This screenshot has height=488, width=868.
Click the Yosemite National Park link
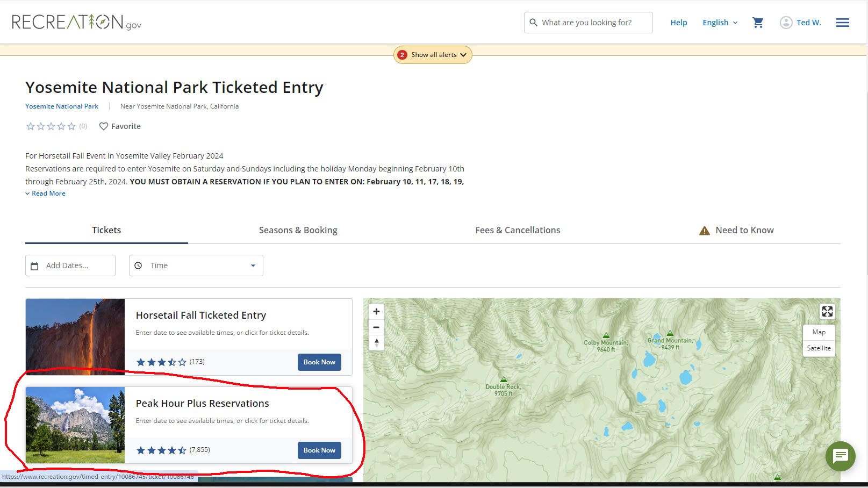(x=62, y=106)
